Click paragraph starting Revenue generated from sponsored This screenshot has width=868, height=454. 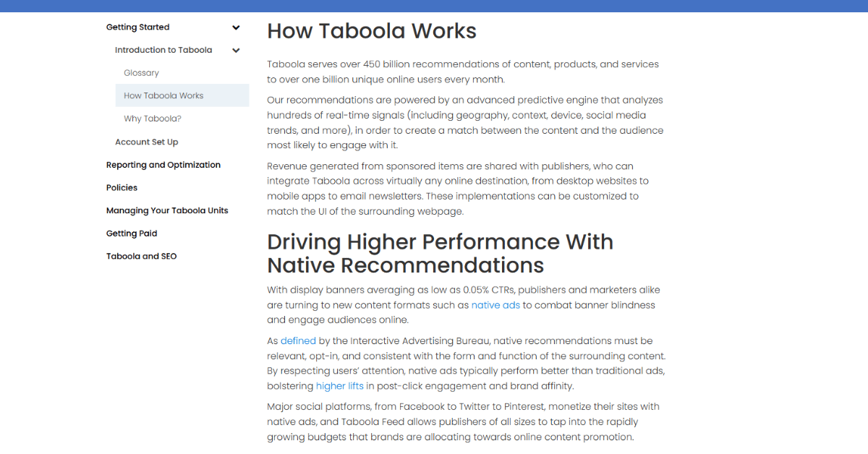(458, 189)
